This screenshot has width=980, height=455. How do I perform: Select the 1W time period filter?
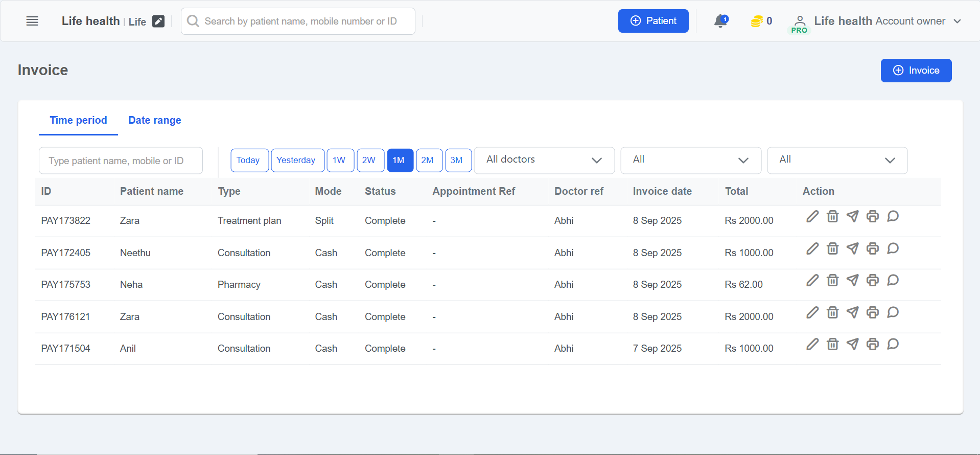coord(340,161)
